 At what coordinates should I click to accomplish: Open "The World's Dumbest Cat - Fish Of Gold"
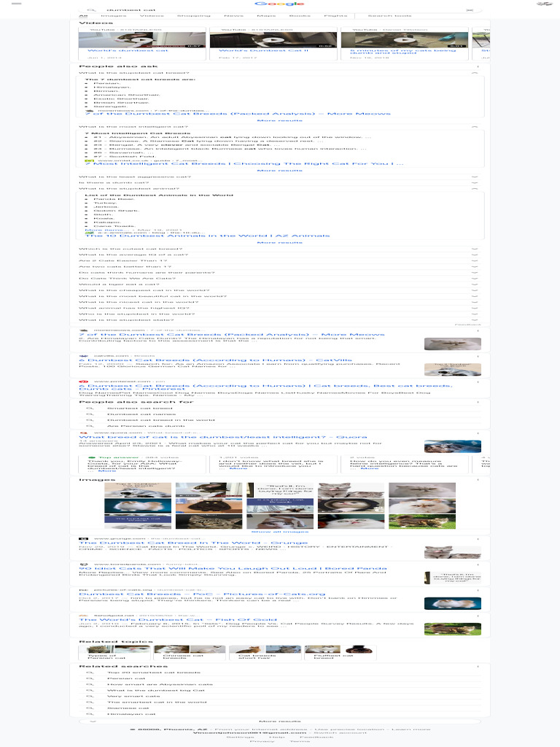[178, 620]
